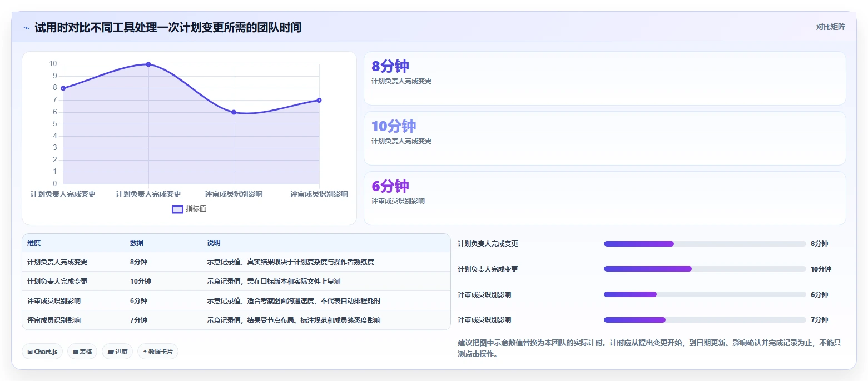868x381 pixels.
Task: Click the chart data point at value 6
Action: click(234, 112)
